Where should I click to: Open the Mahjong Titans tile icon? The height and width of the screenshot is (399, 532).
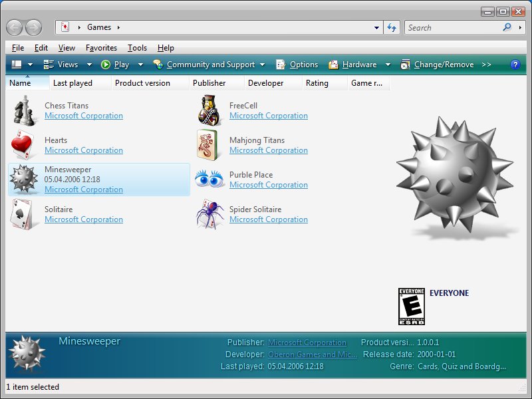[209, 145]
